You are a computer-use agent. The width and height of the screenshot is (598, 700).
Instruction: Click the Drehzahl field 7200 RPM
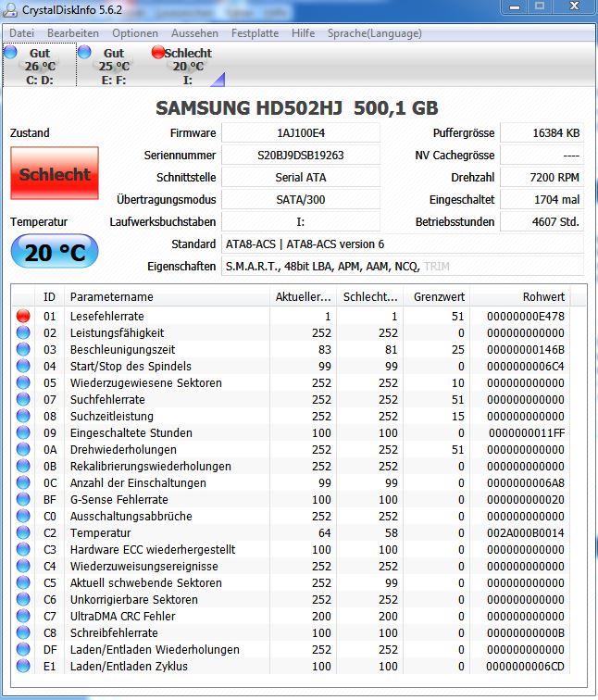542,177
